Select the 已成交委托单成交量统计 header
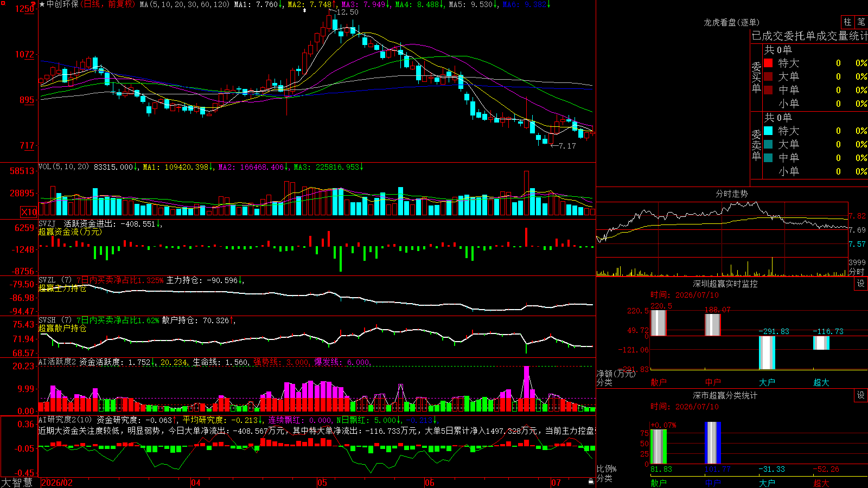Screen dimensions: 868x488 coord(809,36)
